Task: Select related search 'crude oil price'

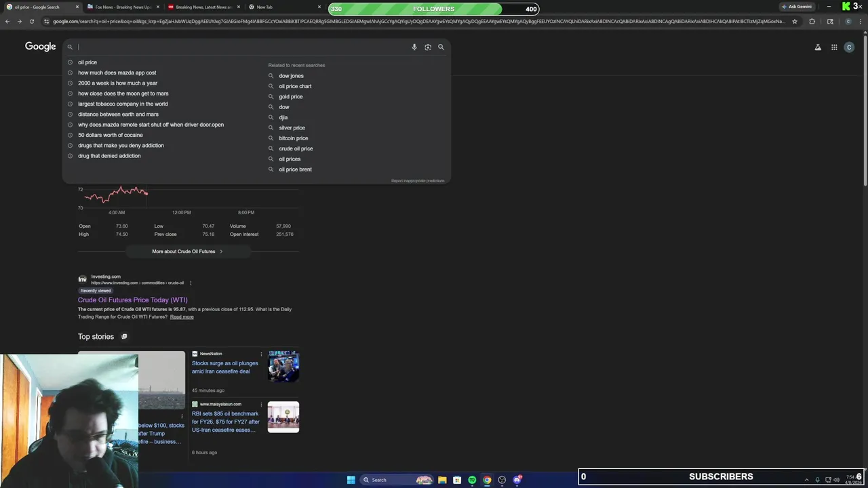Action: (x=296, y=148)
